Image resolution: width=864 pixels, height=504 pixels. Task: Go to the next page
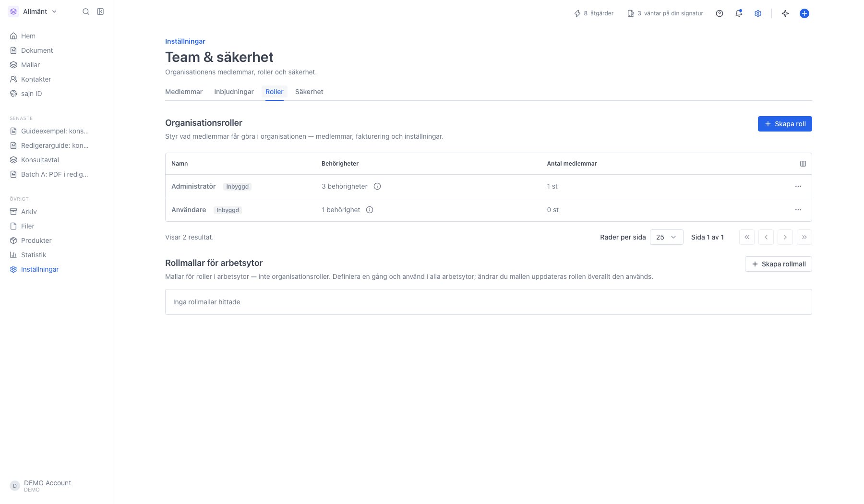(x=785, y=237)
